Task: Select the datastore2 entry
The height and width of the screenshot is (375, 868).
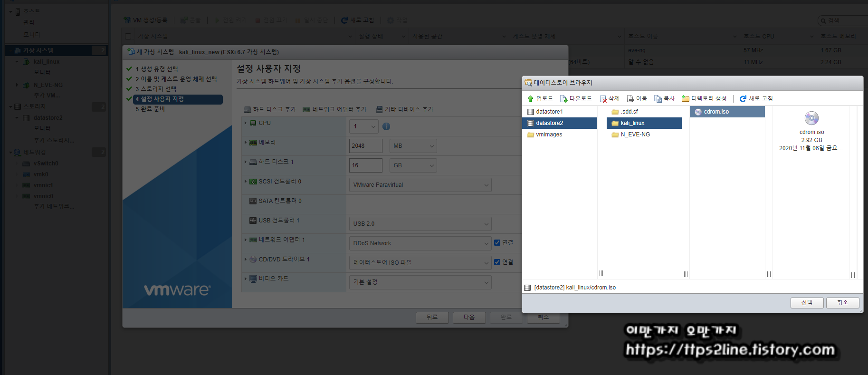Action: point(560,123)
